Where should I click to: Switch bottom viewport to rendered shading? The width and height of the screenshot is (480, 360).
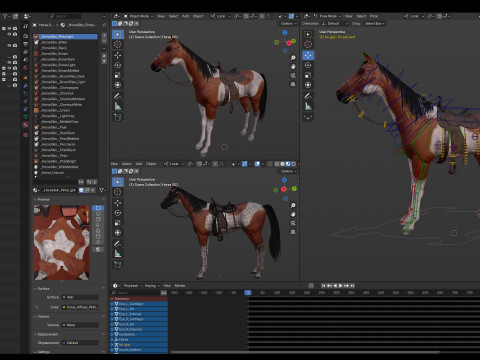(293, 164)
